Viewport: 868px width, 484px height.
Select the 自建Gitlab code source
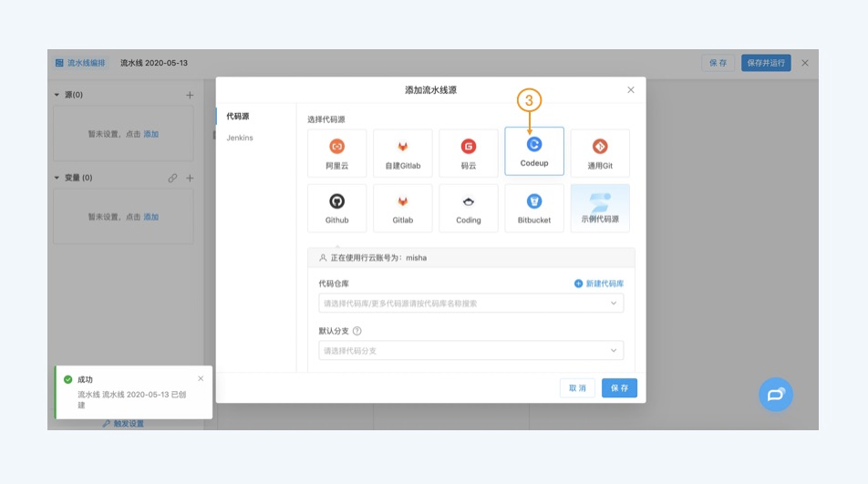coord(402,153)
